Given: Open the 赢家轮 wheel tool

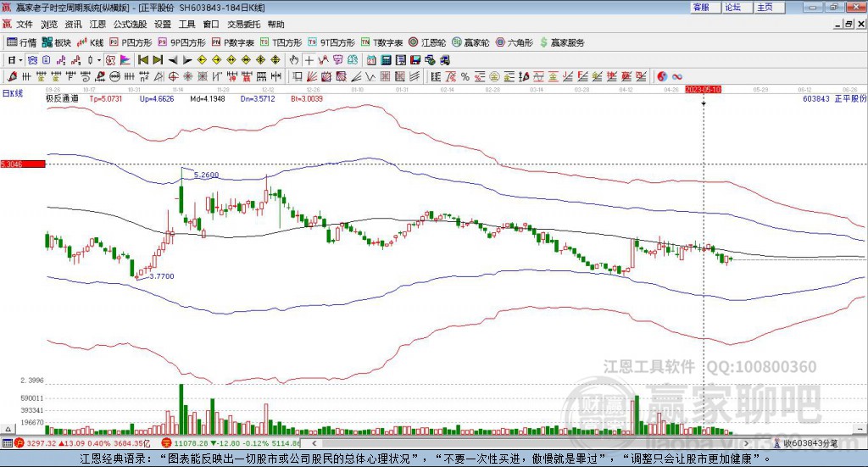Looking at the screenshot, I should 471,42.
